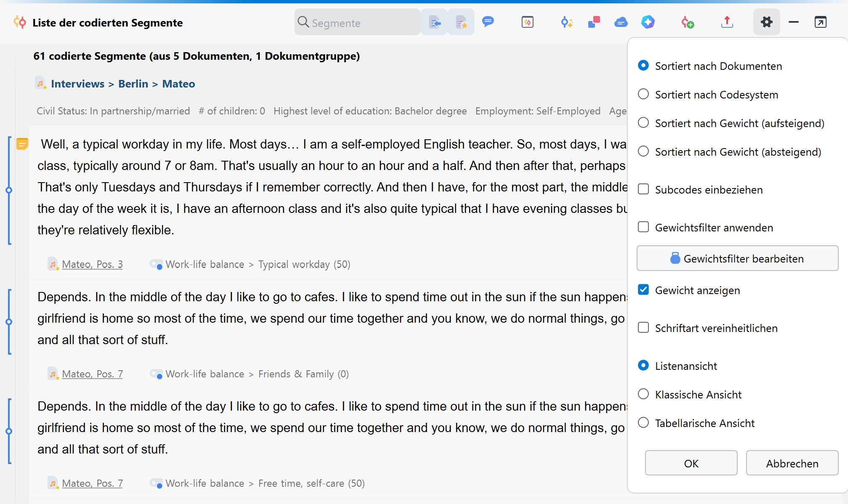Select Sortiert nach Gewicht (aufsteigend)
848x504 pixels.
coord(643,123)
